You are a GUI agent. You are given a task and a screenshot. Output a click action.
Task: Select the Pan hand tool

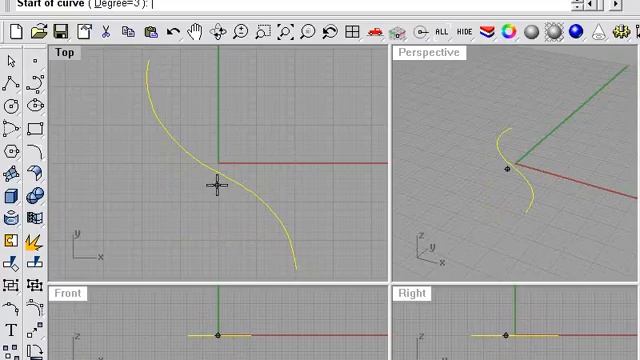tap(195, 32)
